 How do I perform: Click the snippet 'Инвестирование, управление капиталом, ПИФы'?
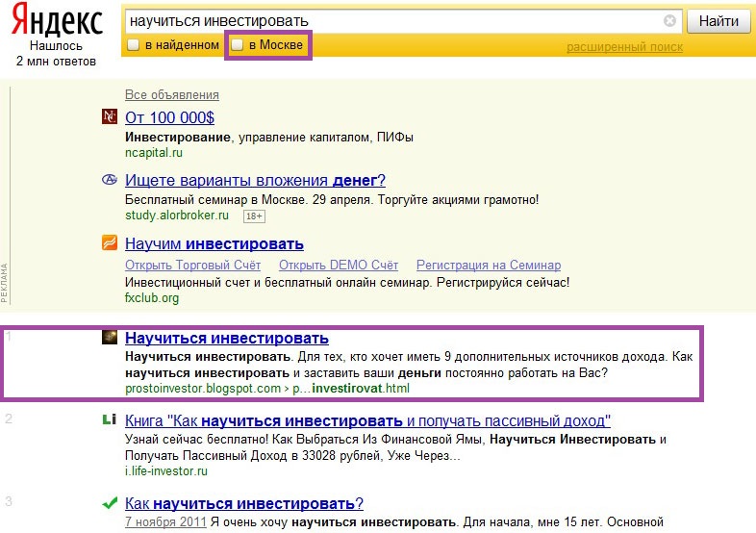[269, 137]
